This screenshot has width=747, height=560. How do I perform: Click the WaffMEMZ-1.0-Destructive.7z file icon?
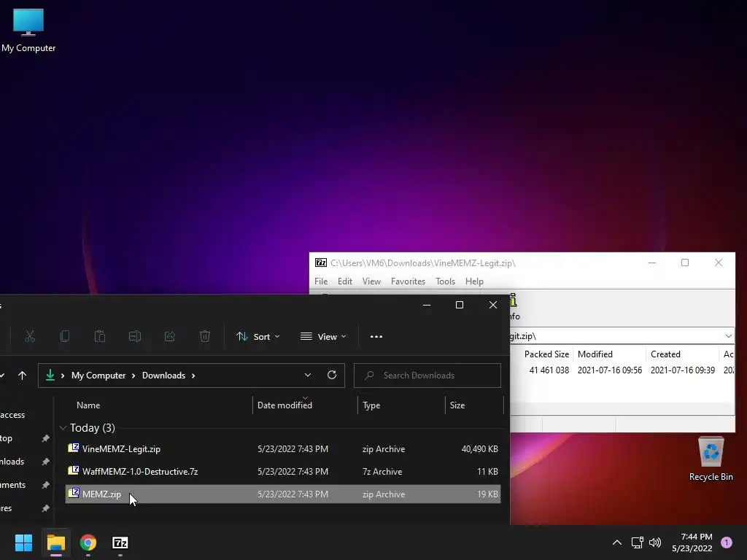pos(74,470)
